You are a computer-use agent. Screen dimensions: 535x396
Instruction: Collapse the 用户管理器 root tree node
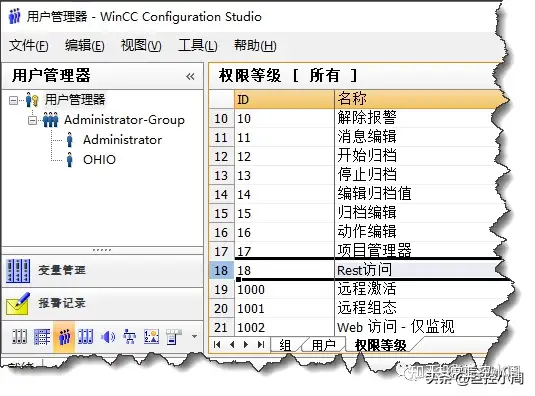click(x=14, y=100)
